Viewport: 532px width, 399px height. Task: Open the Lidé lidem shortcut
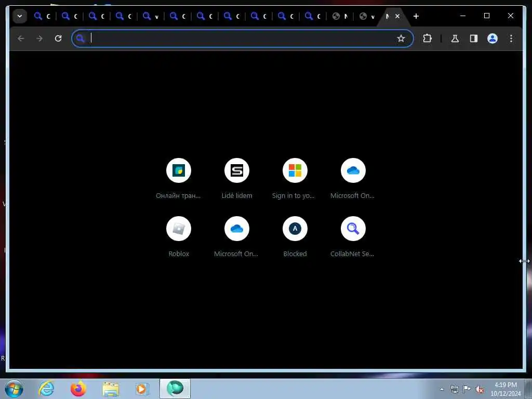(x=237, y=179)
